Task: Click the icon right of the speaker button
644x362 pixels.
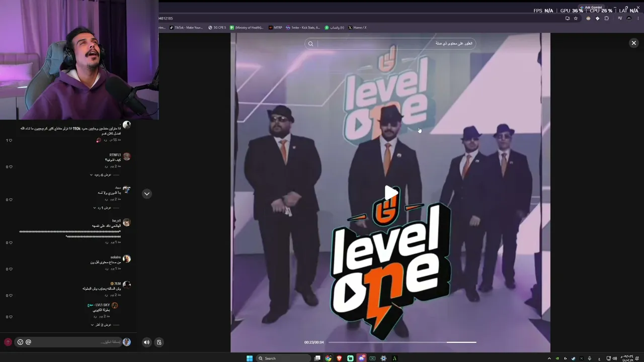Action: pyautogui.click(x=159, y=342)
